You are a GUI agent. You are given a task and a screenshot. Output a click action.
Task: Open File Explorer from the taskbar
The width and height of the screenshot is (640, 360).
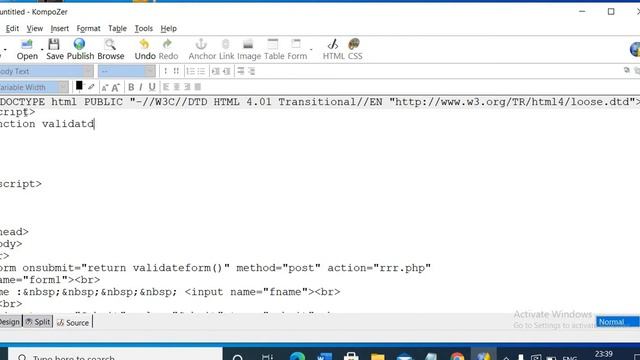pos(378,356)
